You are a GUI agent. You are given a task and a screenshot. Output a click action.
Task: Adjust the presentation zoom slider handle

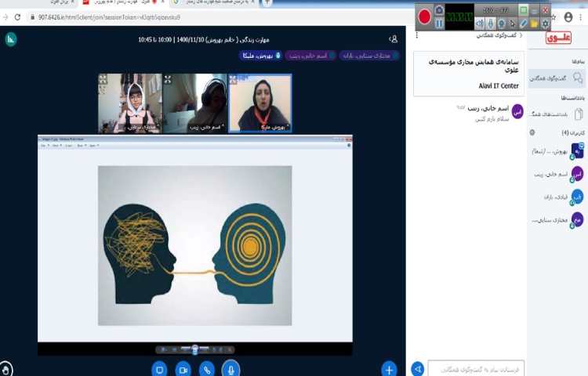194,350
